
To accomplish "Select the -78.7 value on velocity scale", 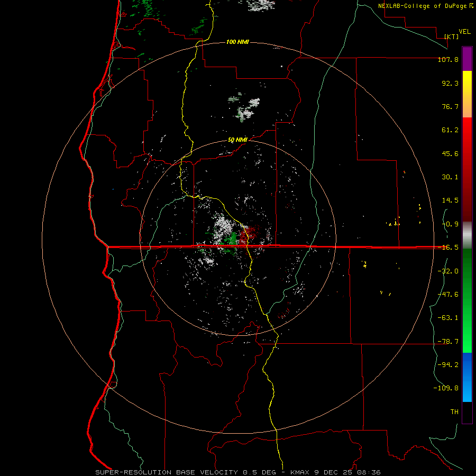I will 448,342.
